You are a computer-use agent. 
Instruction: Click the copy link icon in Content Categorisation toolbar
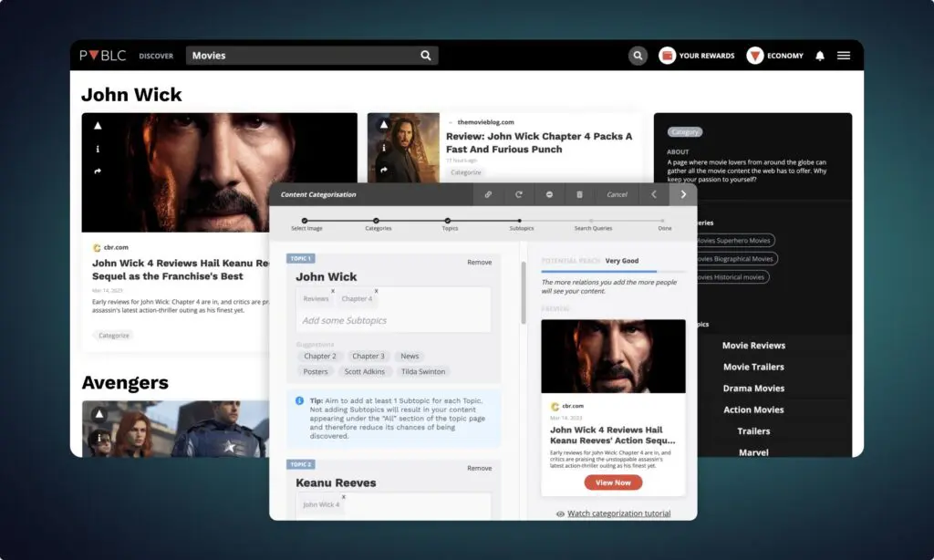488,194
